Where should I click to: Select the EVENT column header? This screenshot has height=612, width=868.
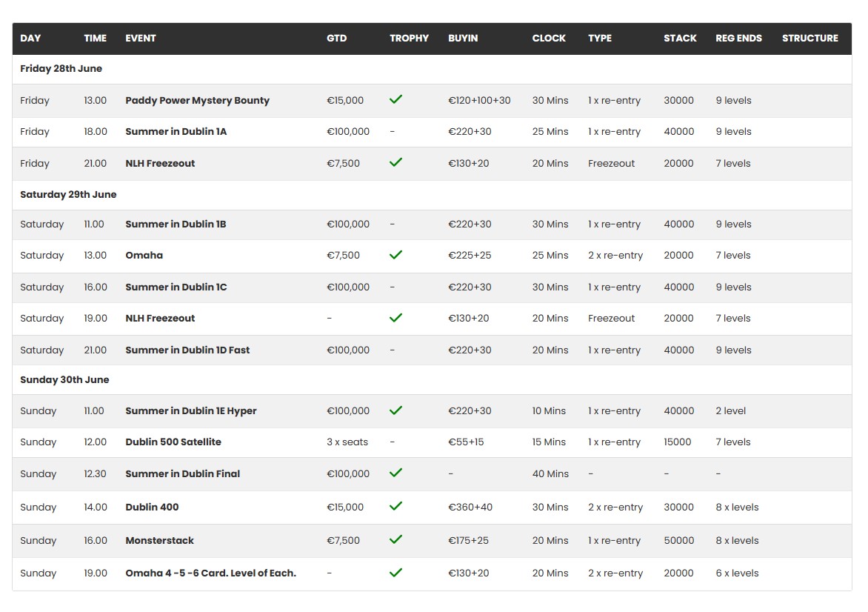141,39
